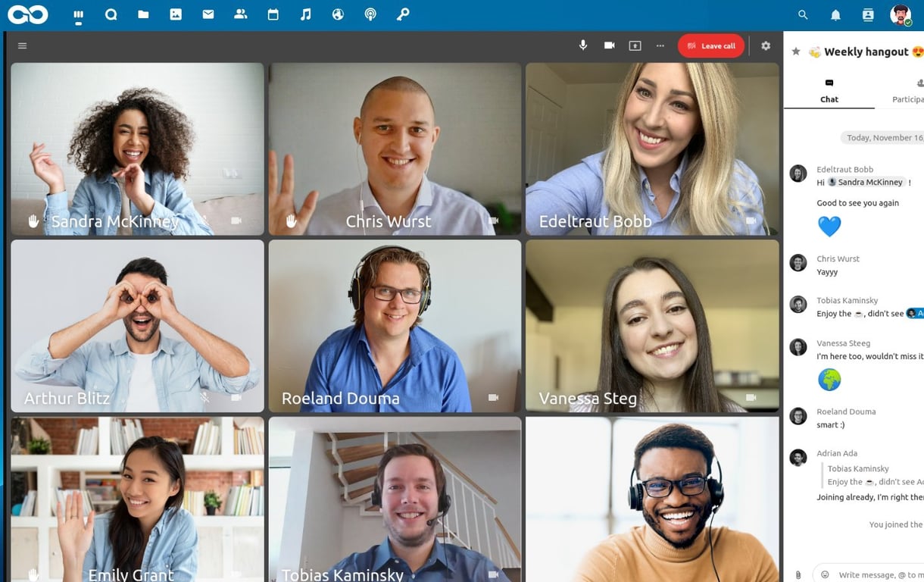Open notifications bell icon

click(835, 14)
